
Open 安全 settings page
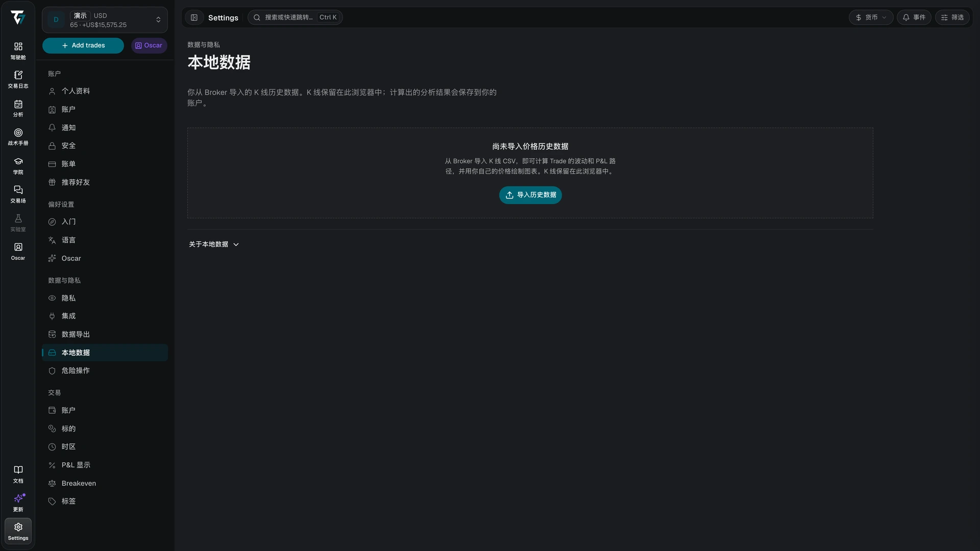[105, 145]
